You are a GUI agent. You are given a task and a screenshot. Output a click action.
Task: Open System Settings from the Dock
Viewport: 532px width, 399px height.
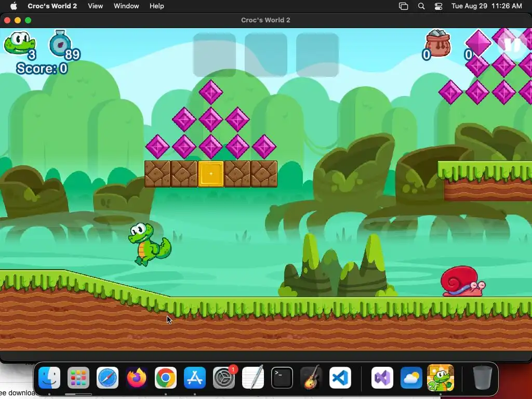point(224,378)
